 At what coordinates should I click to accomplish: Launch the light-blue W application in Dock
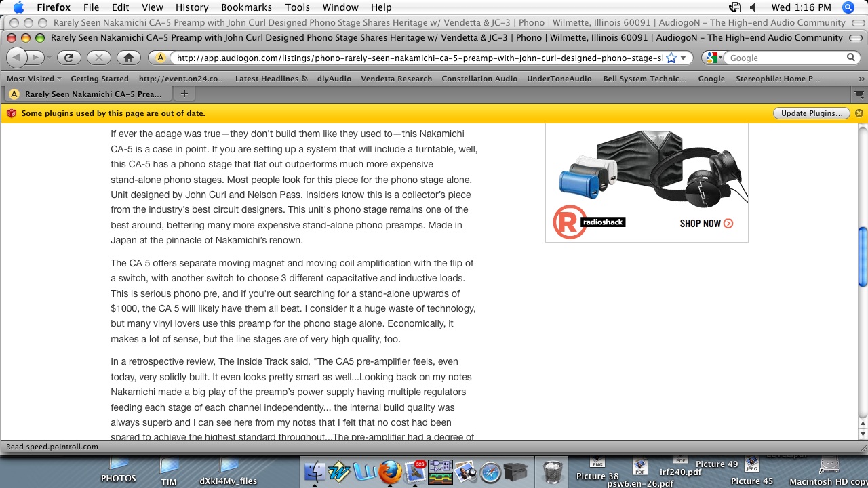click(x=364, y=472)
